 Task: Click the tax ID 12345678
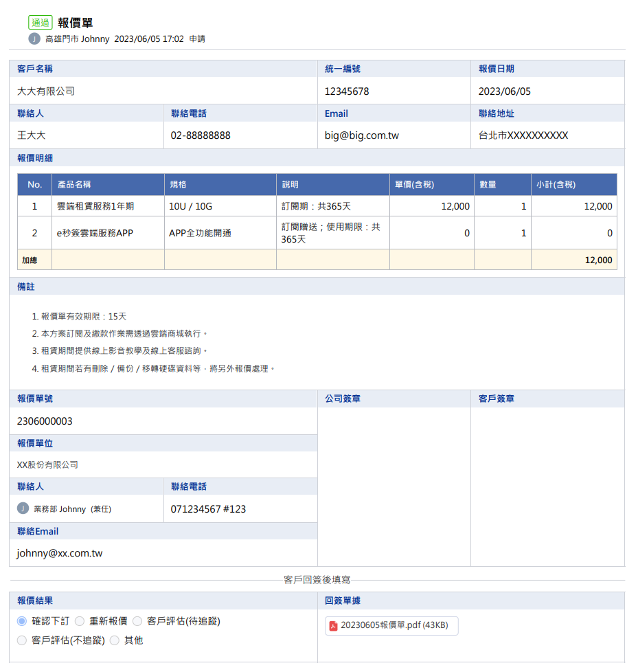(347, 91)
